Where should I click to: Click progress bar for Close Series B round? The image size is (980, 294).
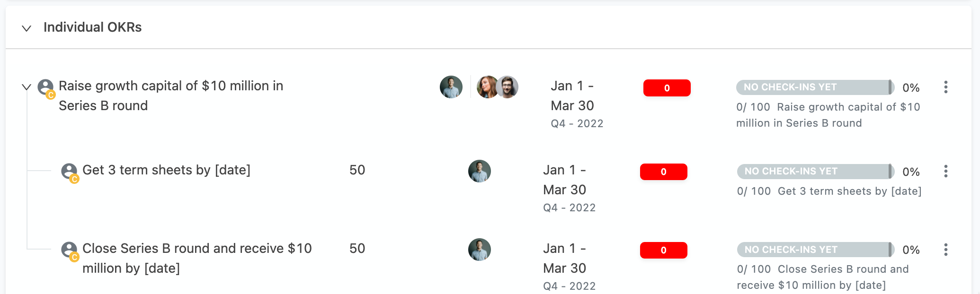(816, 250)
